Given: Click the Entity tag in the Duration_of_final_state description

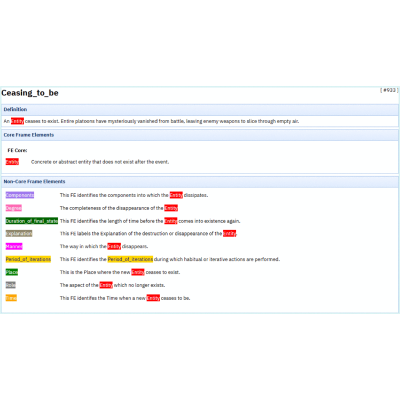Looking at the screenshot, I should pyautogui.click(x=171, y=221).
